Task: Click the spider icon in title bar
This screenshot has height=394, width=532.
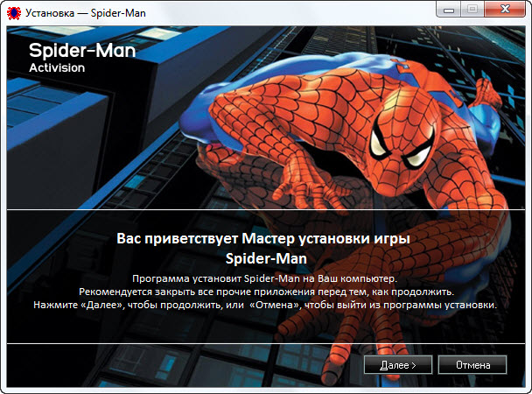Action: pyautogui.click(x=13, y=13)
